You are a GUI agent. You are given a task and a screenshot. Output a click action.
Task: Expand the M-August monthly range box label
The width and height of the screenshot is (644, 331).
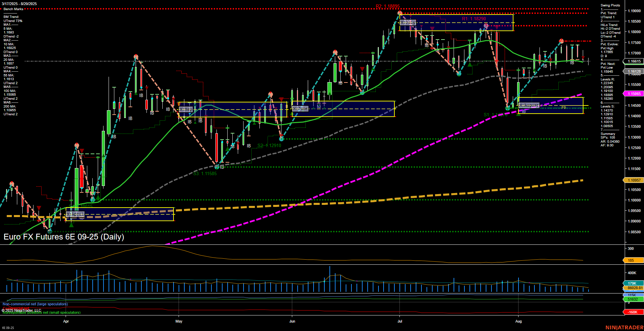click(x=529, y=105)
